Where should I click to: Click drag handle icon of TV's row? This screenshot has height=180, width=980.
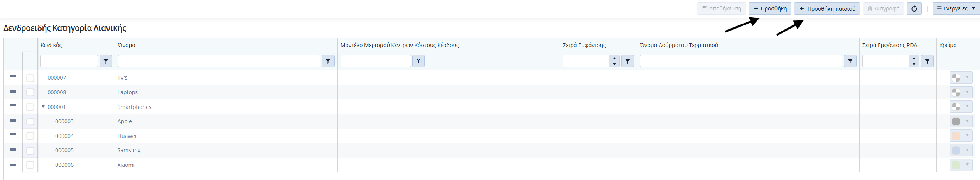point(13,77)
